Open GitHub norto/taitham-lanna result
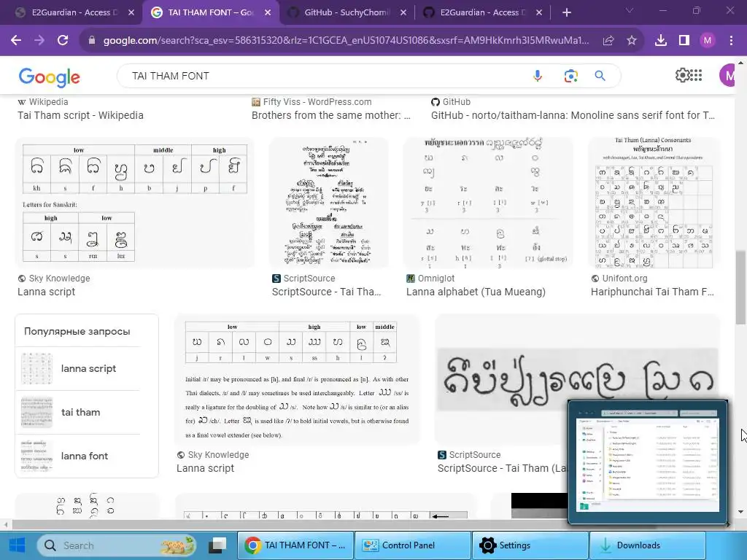 573,115
